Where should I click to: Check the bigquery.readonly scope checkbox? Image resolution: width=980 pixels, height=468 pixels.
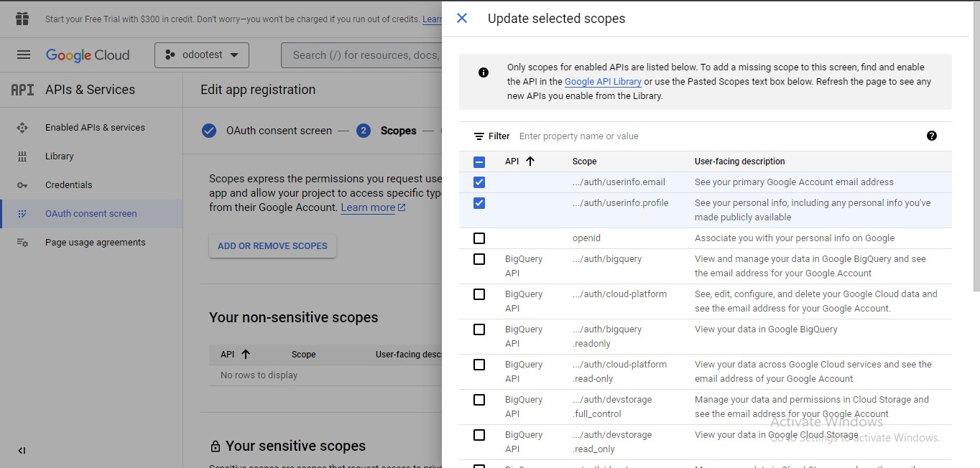point(479,329)
